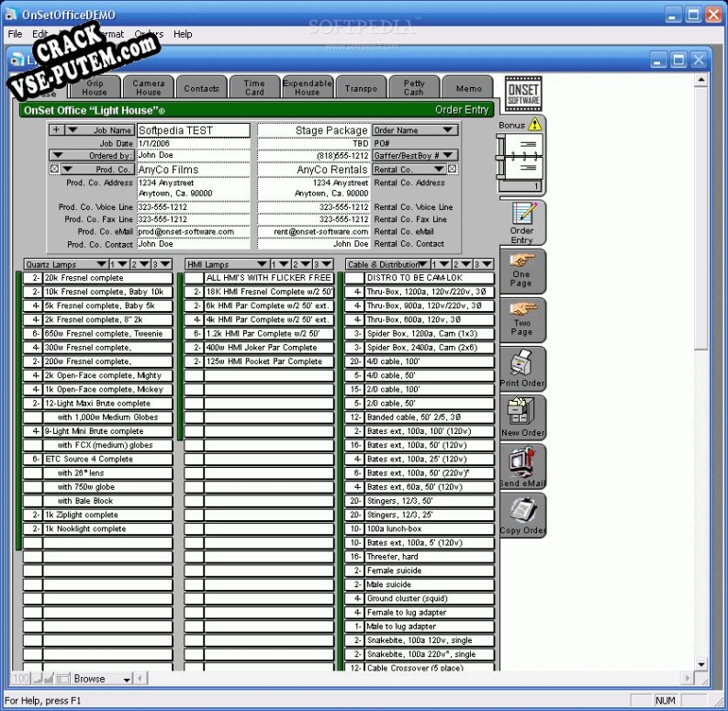Image resolution: width=728 pixels, height=711 pixels.
Task: Select the 400w HMI Joker Par Complete row
Action: click(259, 347)
